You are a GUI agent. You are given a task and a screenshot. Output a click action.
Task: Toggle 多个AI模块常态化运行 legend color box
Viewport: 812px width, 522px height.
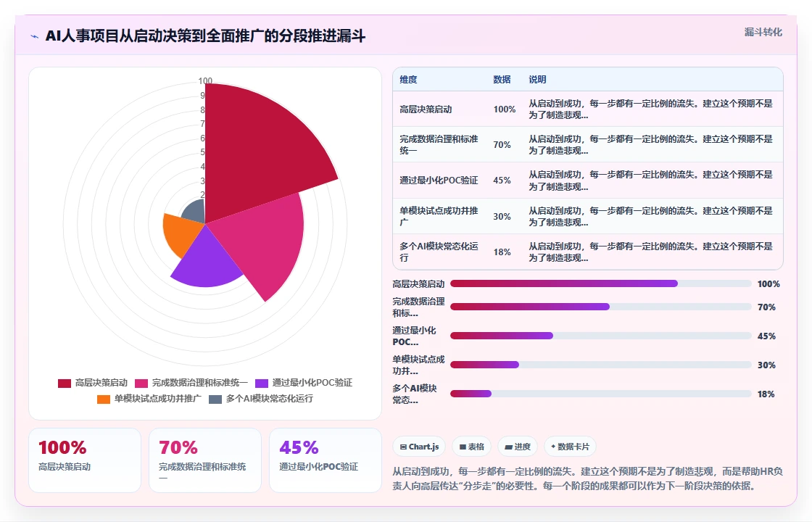(215, 399)
